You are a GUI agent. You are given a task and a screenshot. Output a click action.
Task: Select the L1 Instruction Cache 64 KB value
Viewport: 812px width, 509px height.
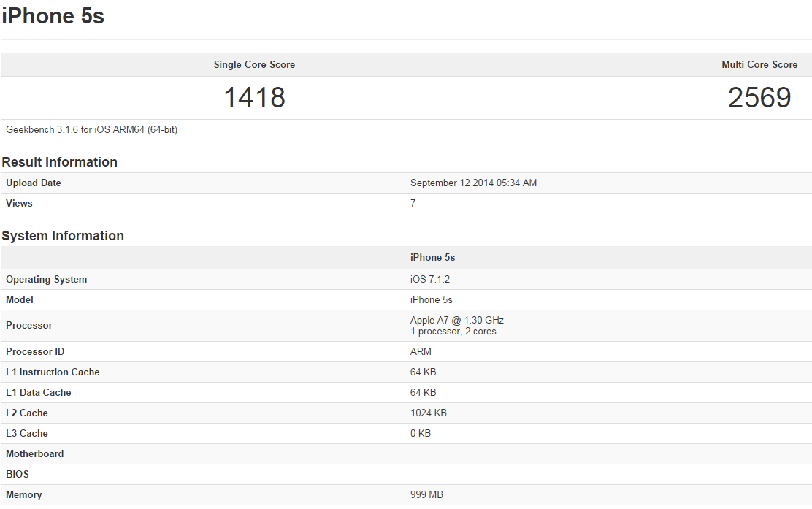(x=423, y=372)
